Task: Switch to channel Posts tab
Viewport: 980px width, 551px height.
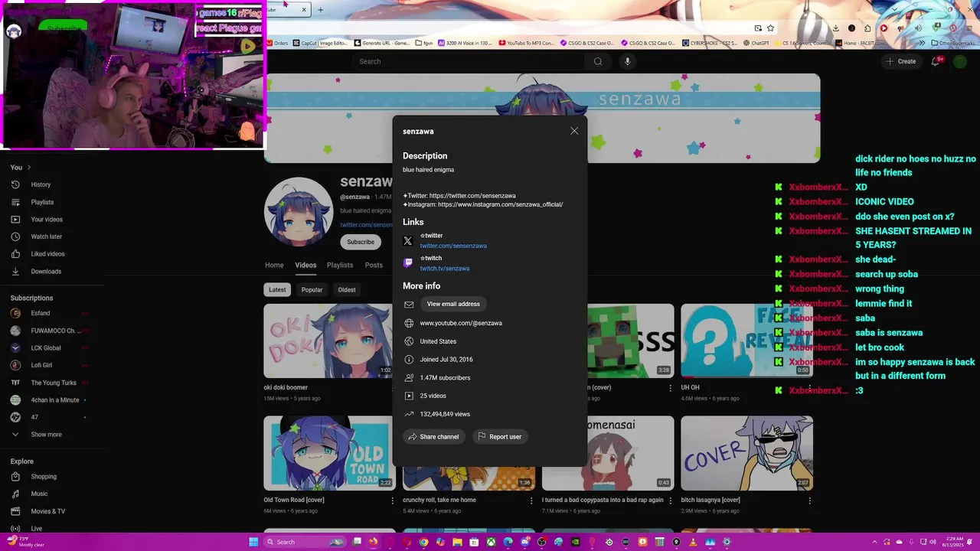Action: coord(374,265)
